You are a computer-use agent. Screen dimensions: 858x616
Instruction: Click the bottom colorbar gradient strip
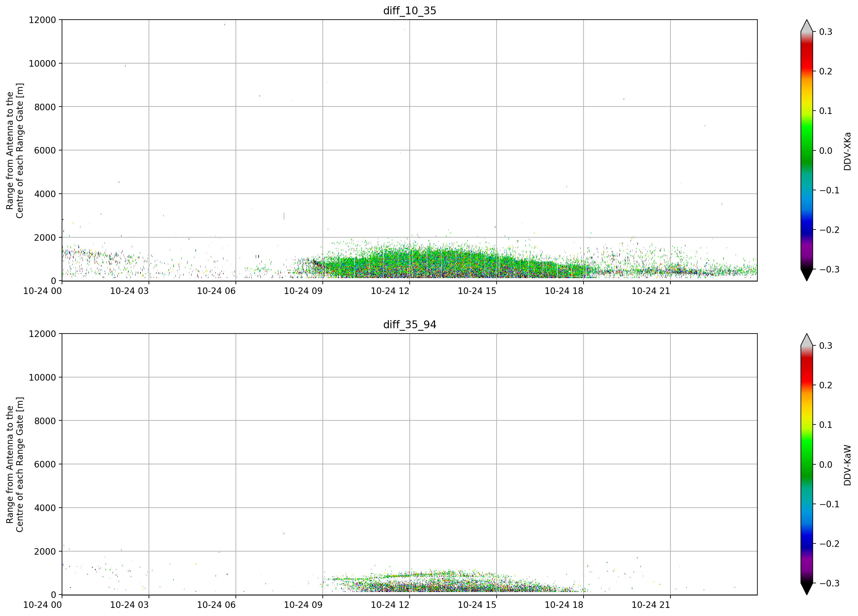[x=807, y=464]
